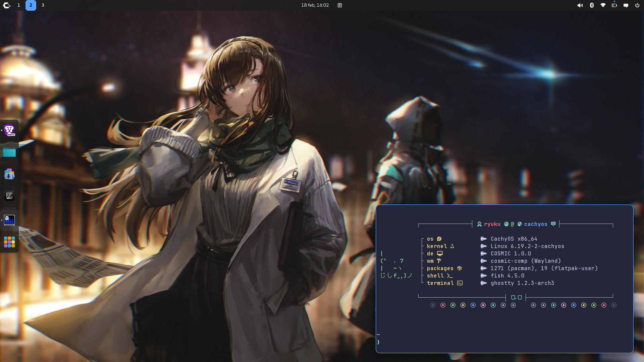The width and height of the screenshot is (644, 362).
Task: Click the date and time display
Action: (x=315, y=5)
